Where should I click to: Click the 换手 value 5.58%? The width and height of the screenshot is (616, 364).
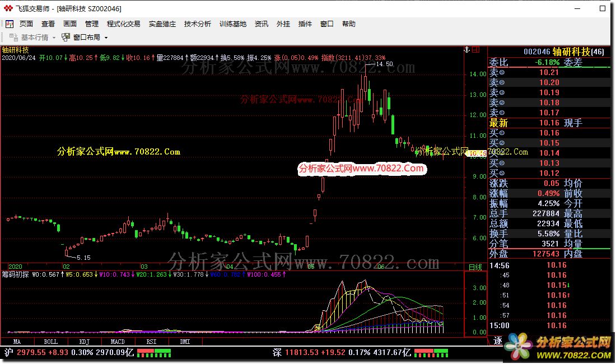click(548, 234)
